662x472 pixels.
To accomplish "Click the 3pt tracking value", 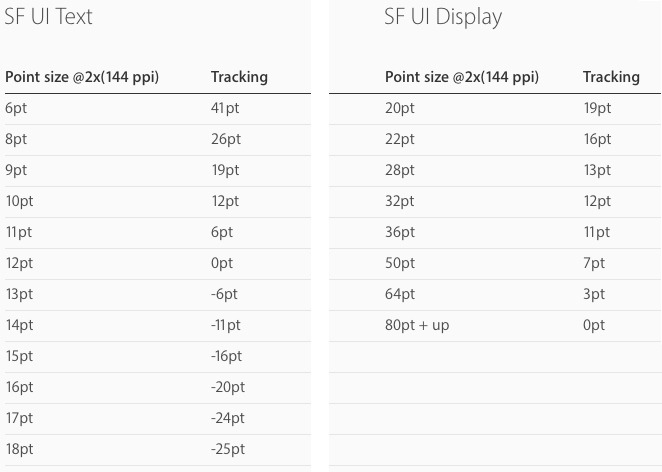I will (594, 294).
